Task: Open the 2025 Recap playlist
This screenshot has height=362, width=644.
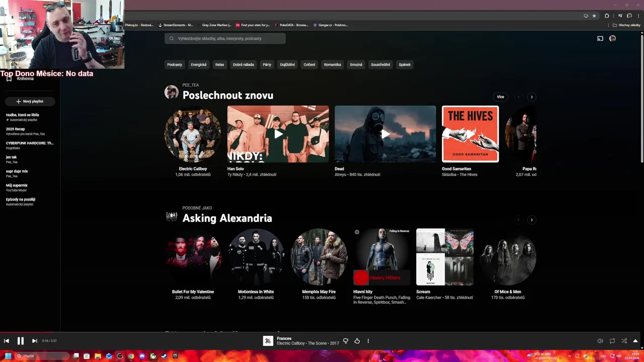Action: tap(30, 131)
